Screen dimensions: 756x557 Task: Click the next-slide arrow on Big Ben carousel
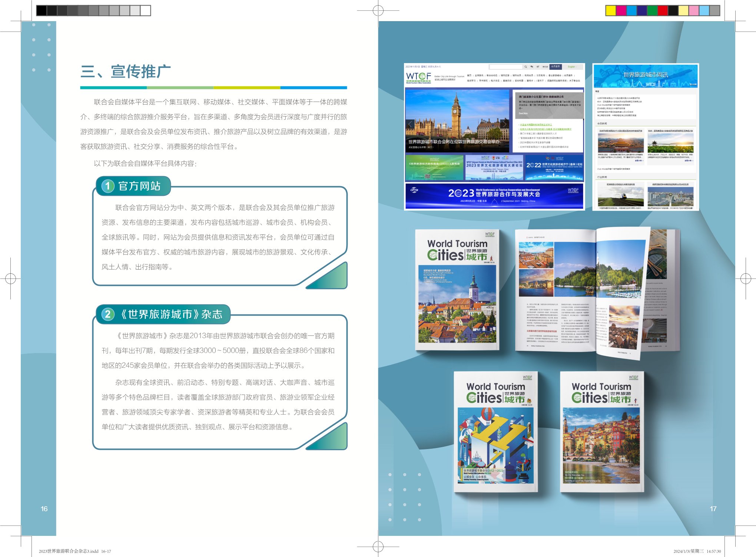505,124
